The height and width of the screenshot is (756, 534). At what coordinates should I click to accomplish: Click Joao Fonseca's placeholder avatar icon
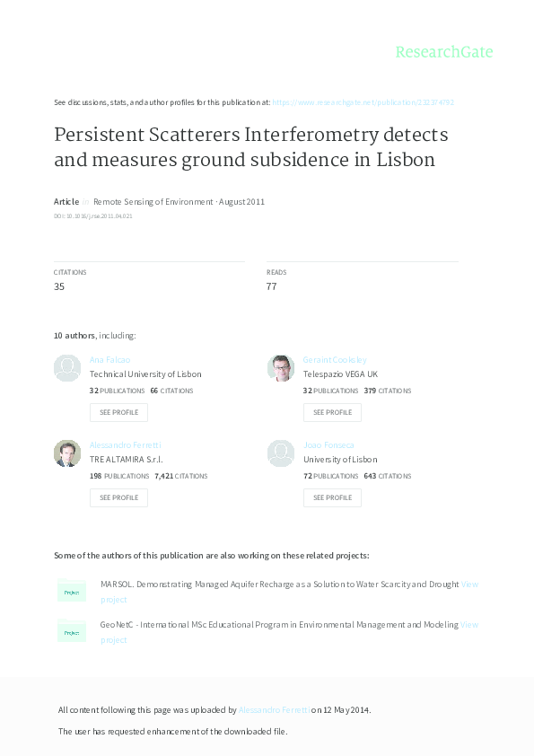[x=281, y=453]
